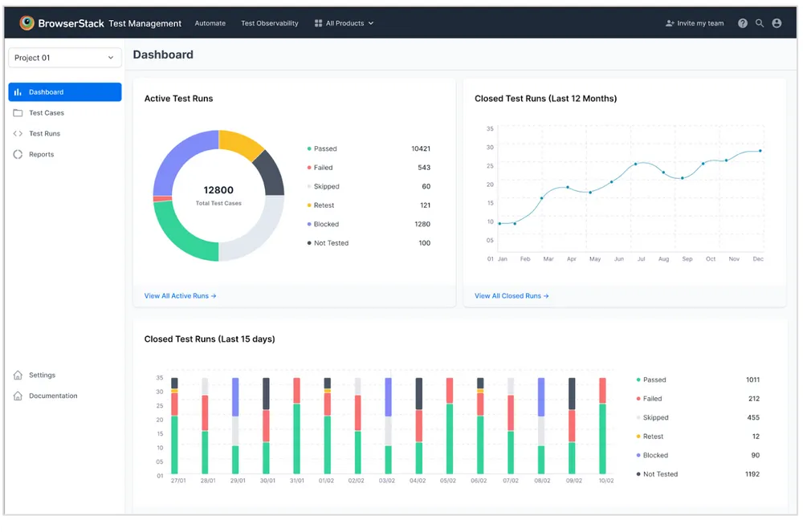This screenshot has height=532, width=803.
Task: Open the Test Observability menu item
Action: pyautogui.click(x=269, y=23)
